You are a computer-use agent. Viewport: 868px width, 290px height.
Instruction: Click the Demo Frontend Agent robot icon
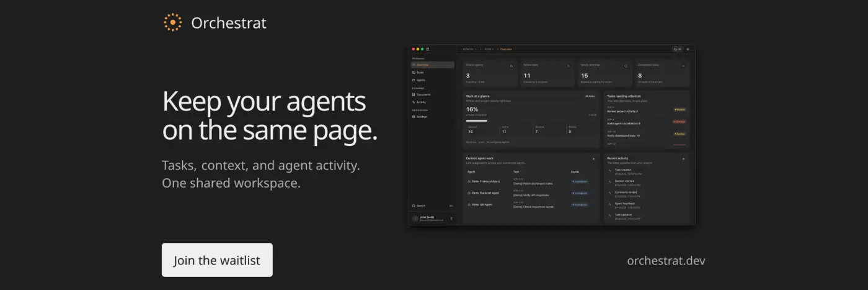point(469,181)
